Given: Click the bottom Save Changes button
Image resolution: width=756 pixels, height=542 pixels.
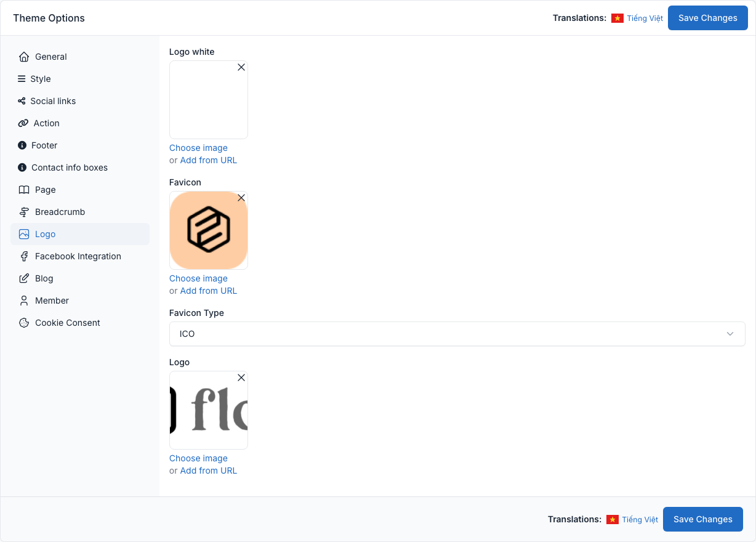Looking at the screenshot, I should [703, 519].
